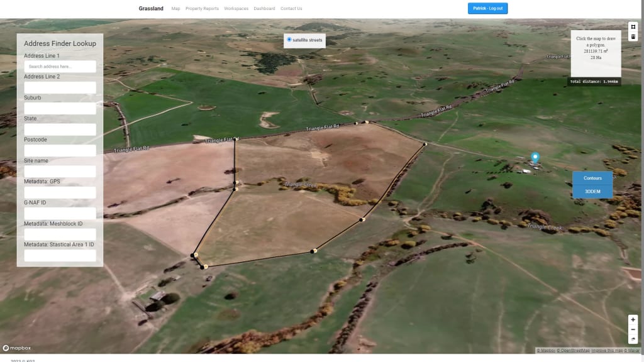Open the State field

click(60, 129)
